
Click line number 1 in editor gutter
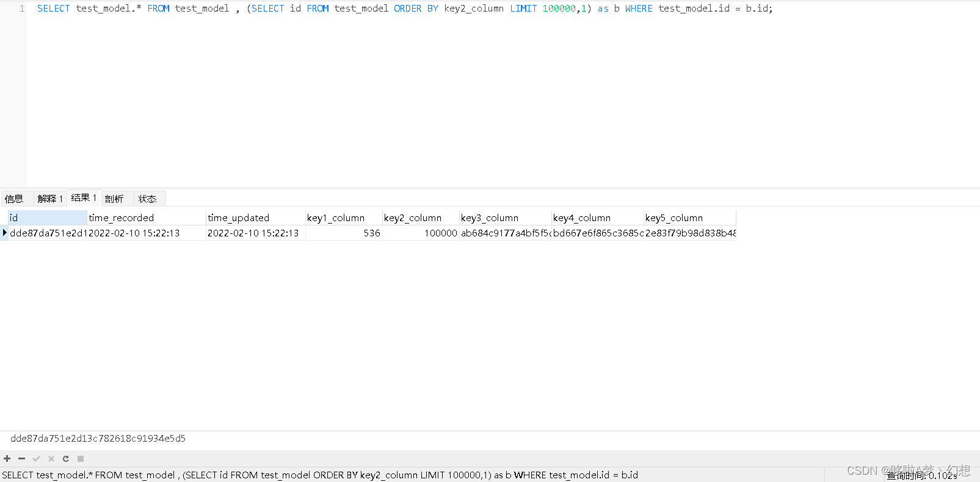[22, 9]
